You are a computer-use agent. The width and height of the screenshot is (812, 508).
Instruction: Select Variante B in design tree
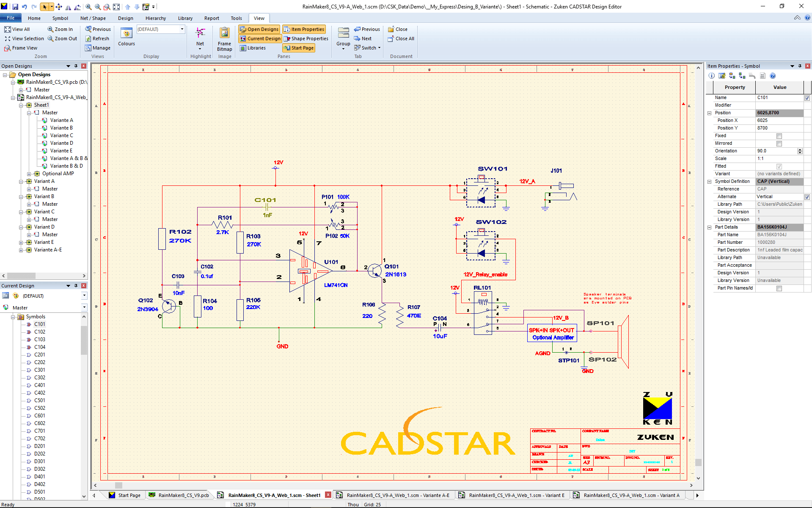click(61, 128)
